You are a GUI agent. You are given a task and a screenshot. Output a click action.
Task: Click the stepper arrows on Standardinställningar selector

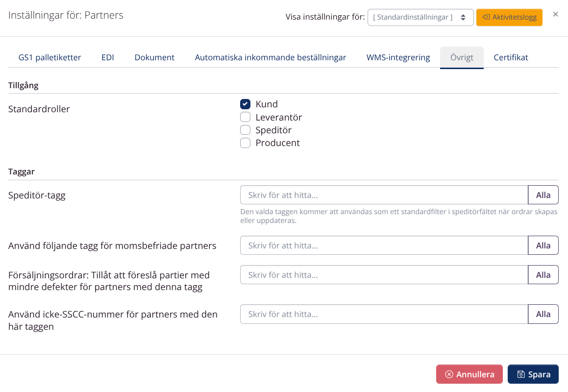tap(464, 17)
